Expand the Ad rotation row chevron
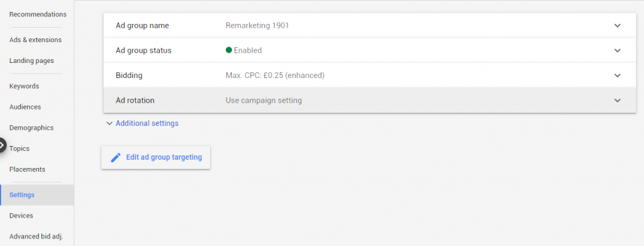 (x=617, y=100)
